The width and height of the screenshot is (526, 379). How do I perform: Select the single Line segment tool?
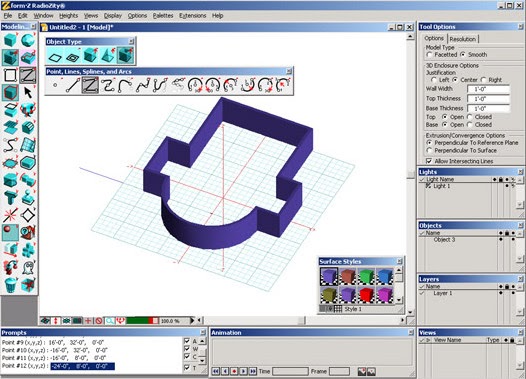[72, 85]
